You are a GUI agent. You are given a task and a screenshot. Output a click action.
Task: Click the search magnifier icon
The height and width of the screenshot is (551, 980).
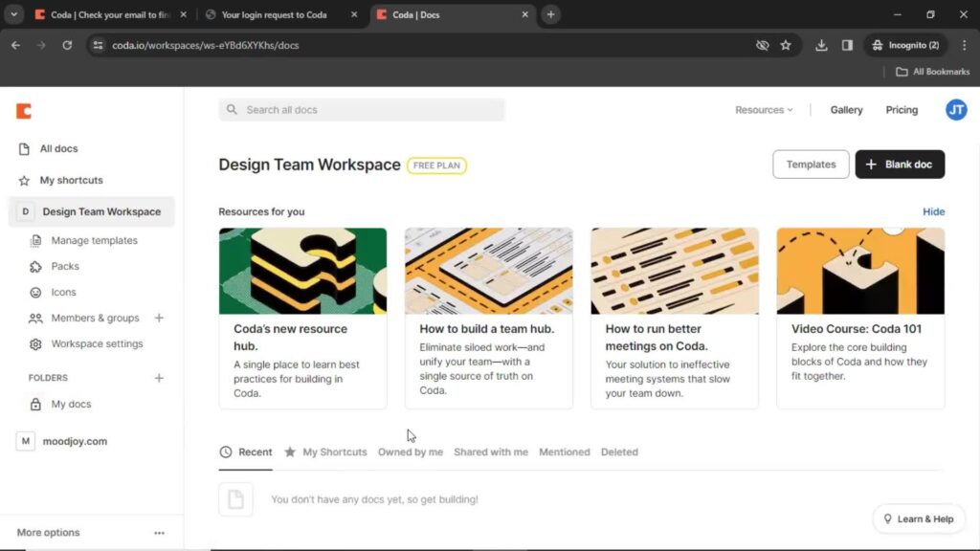[x=232, y=110]
